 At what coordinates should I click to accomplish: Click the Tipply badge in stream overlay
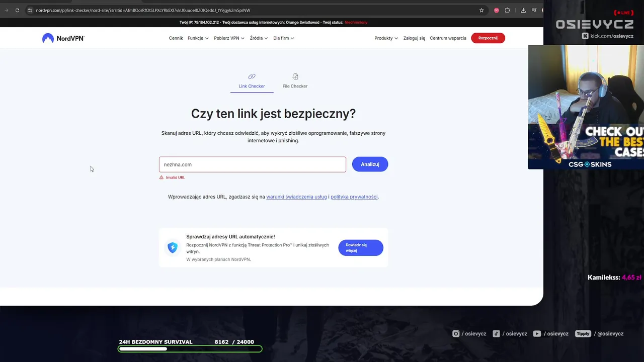(x=583, y=333)
